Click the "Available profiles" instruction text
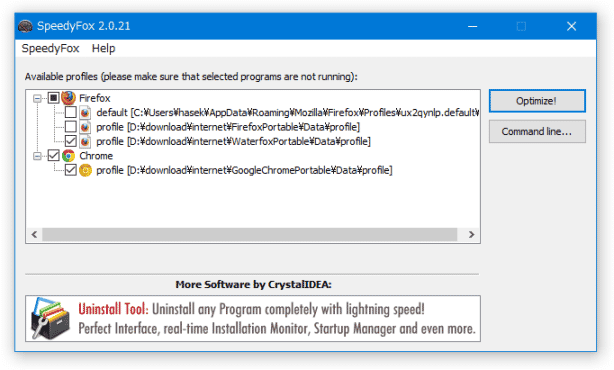Image resolution: width=614 pixels, height=370 pixels. [x=191, y=77]
